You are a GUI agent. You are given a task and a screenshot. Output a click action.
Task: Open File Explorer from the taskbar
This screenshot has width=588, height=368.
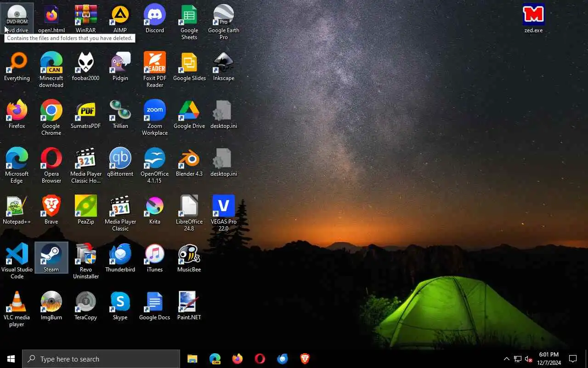pos(192,359)
